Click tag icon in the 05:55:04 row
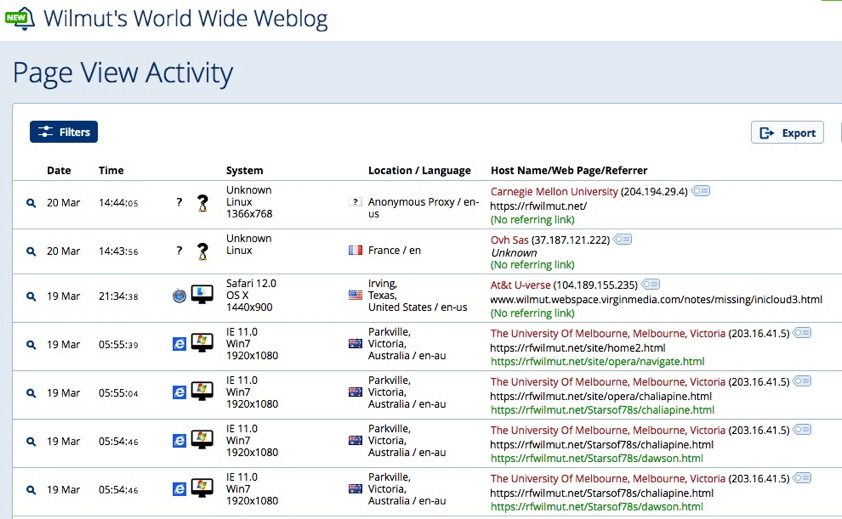Image resolution: width=842 pixels, height=519 pixels. click(x=802, y=381)
